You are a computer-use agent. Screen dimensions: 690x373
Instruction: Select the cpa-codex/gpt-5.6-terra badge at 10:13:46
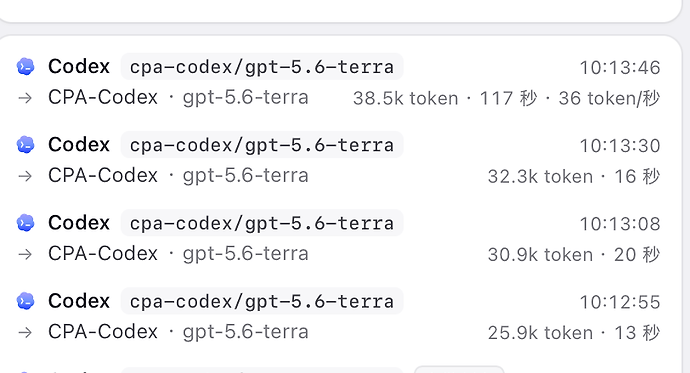coord(262,67)
